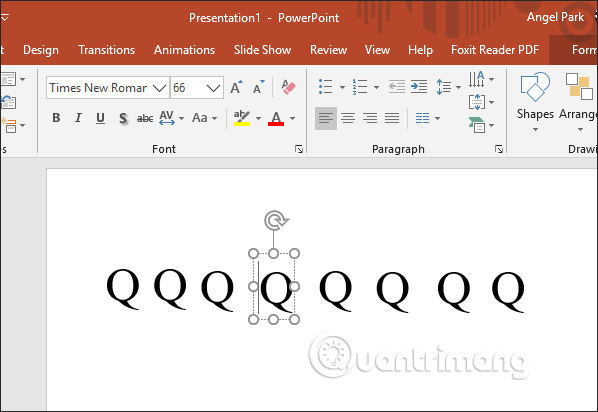Expand font name dropdown list

[159, 88]
